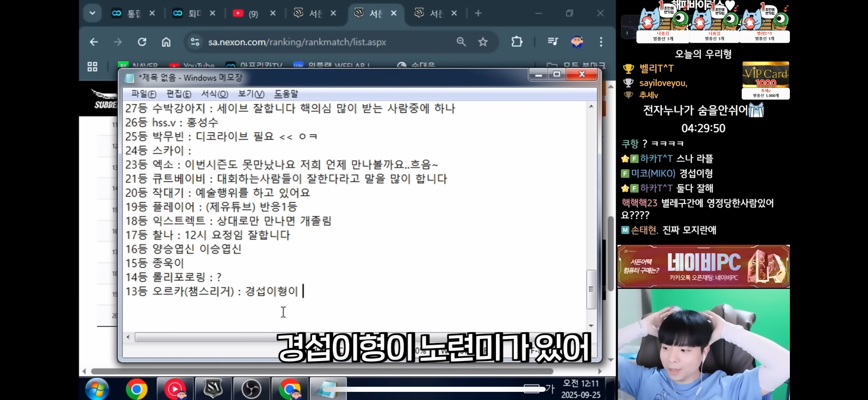Open the Notepad 보기(V) menu
This screenshot has height=400, width=868.
click(251, 94)
